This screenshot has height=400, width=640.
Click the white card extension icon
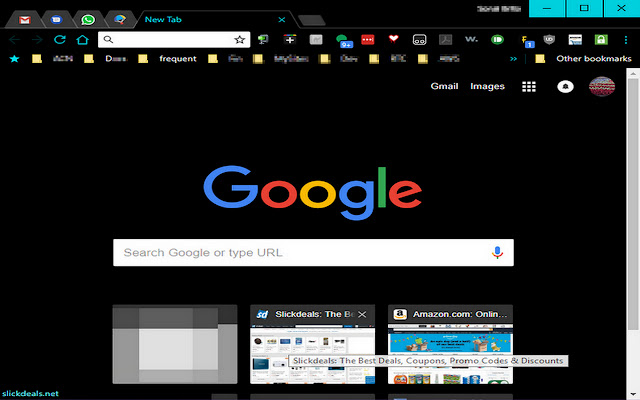pyautogui.click(x=575, y=40)
